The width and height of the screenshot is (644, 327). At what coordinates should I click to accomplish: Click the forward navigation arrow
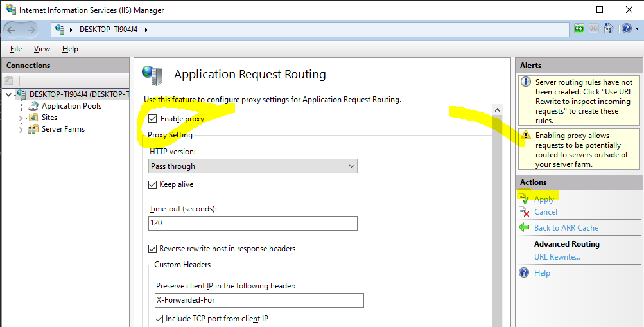click(x=31, y=30)
